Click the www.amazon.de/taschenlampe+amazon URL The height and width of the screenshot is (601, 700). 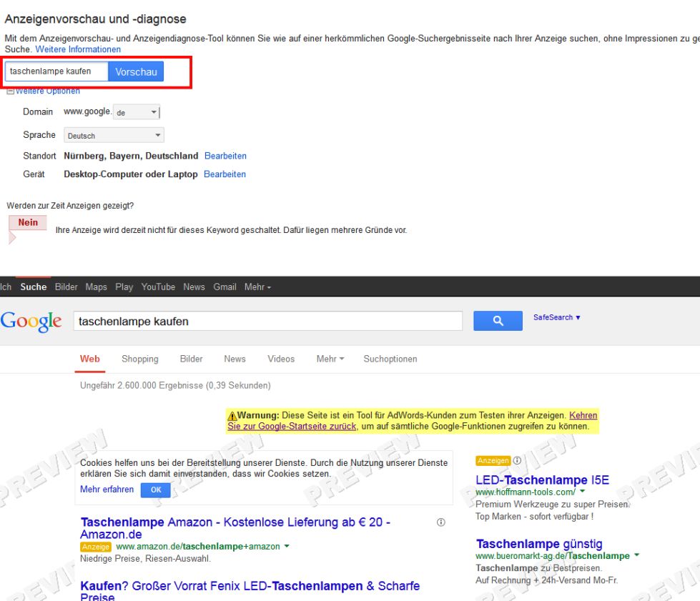click(198, 546)
